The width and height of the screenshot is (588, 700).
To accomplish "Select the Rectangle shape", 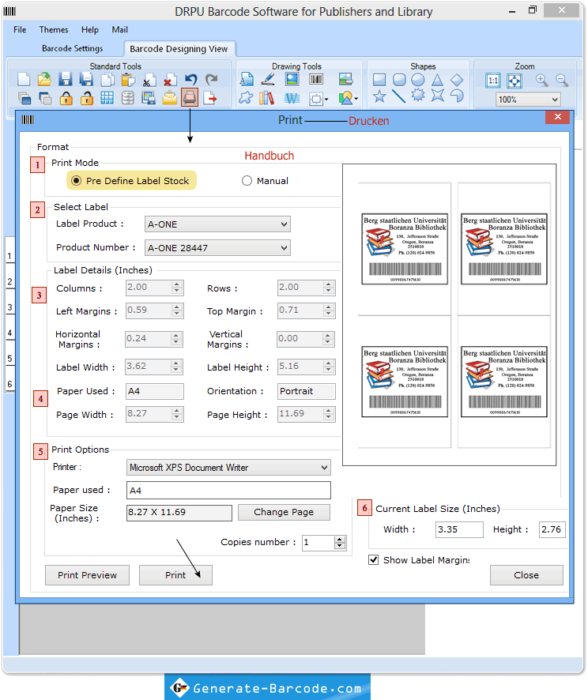I will [379, 80].
